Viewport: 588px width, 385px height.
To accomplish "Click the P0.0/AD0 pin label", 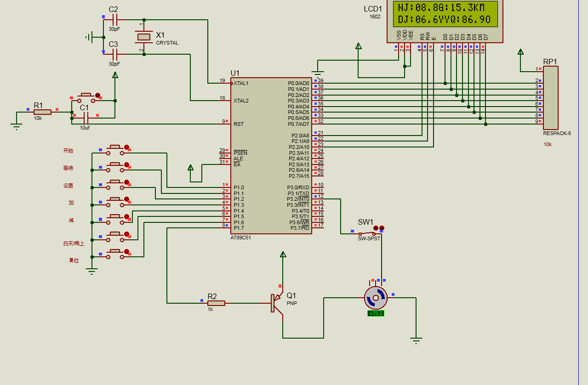I will [x=298, y=84].
